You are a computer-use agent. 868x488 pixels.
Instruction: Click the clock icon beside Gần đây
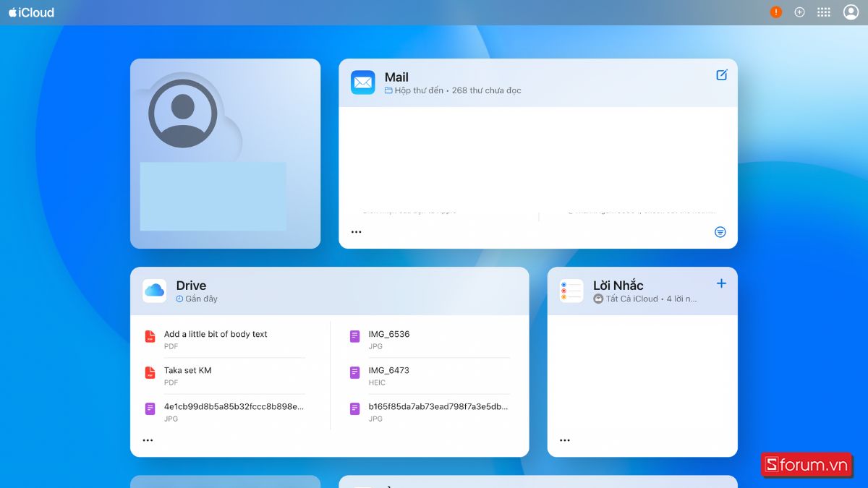pos(180,299)
